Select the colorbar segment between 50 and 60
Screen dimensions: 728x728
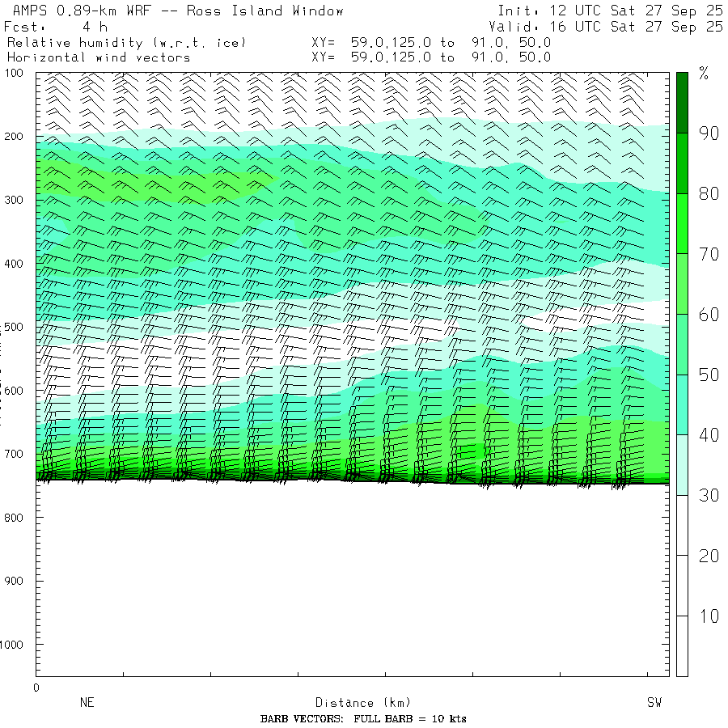(x=682, y=345)
